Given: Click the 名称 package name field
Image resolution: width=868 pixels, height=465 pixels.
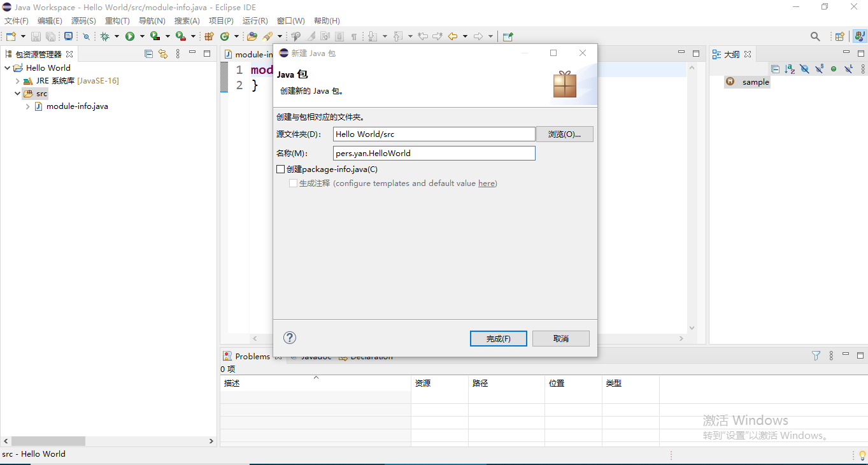Looking at the screenshot, I should [434, 154].
